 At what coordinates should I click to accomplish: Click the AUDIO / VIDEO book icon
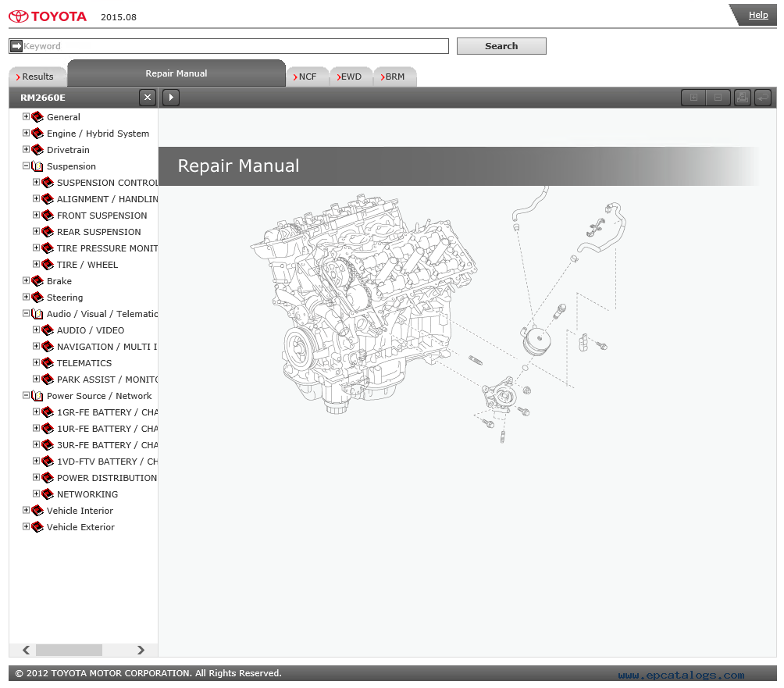click(48, 330)
